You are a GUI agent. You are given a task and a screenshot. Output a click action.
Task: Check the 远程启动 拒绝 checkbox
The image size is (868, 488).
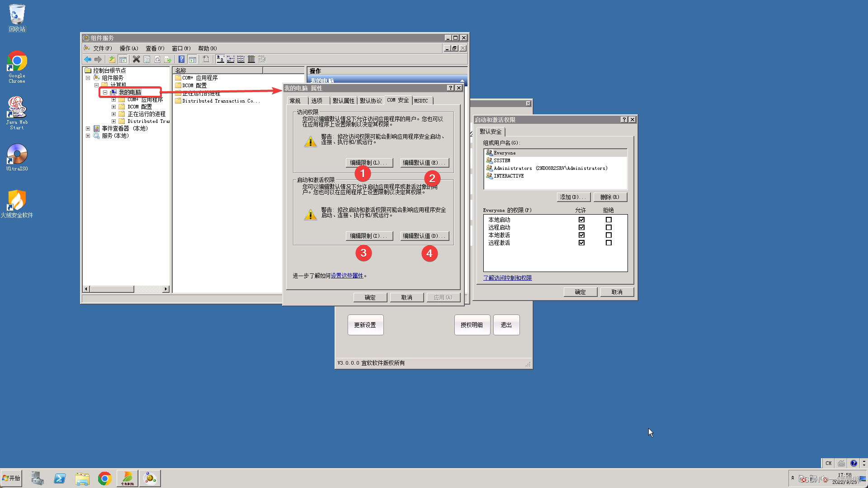coord(609,227)
